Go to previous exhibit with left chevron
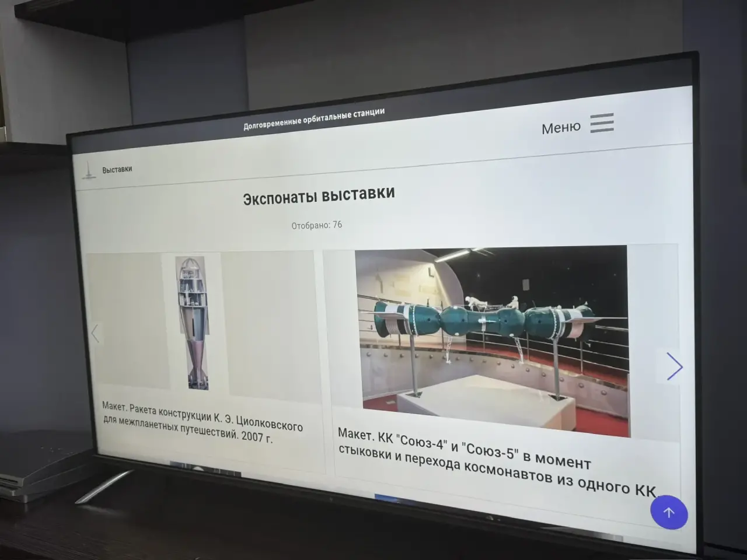The width and height of the screenshot is (747, 560). pyautogui.click(x=96, y=334)
